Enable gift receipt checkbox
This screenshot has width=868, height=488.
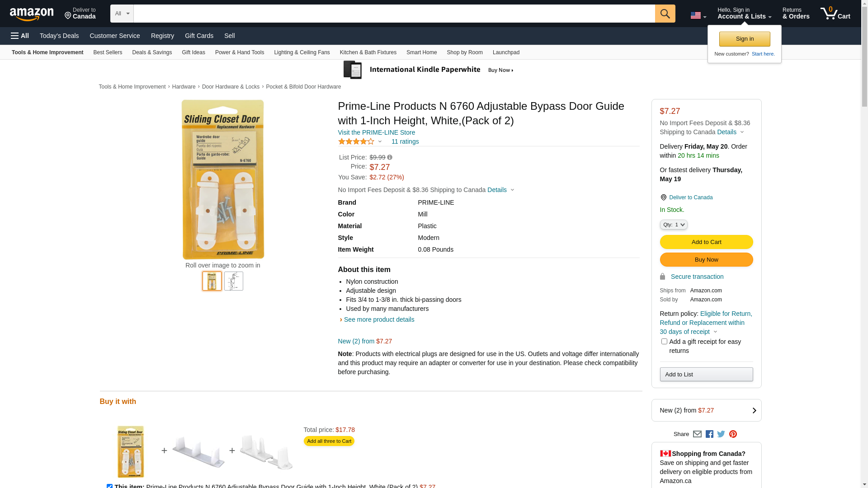coord(664,342)
